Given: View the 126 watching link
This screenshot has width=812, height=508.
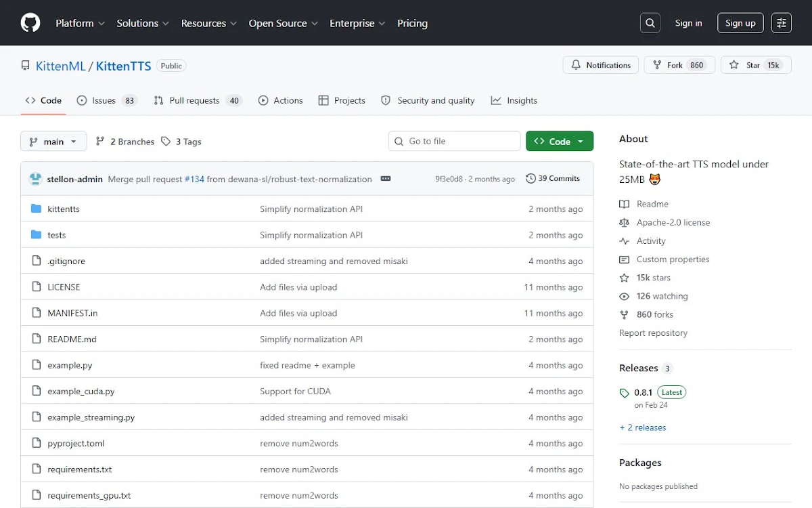Looking at the screenshot, I should (x=654, y=296).
